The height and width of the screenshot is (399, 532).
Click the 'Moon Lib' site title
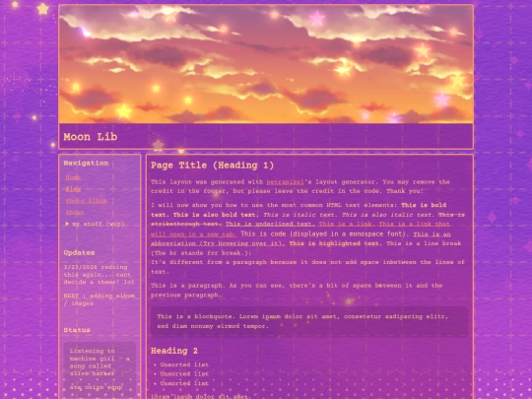(91, 137)
